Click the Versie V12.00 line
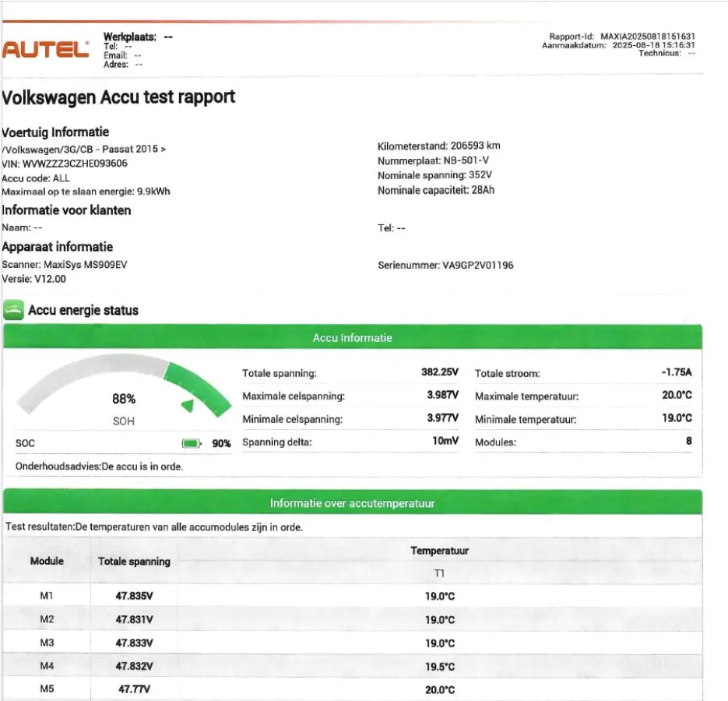Screen dimensions: 728x701 coord(34,279)
